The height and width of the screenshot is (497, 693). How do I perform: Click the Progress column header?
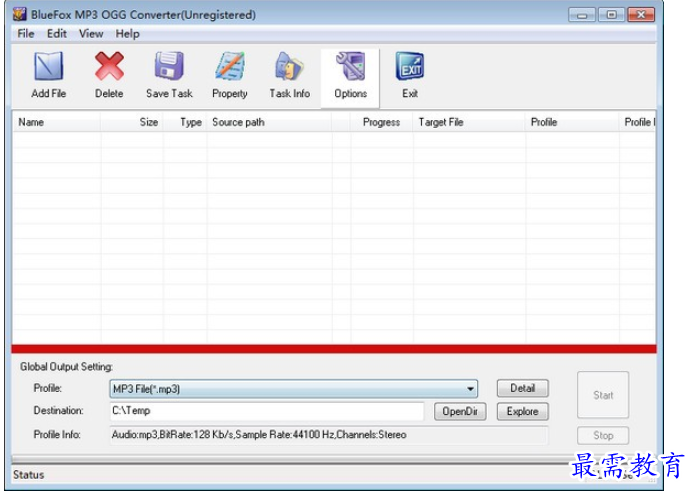point(382,122)
